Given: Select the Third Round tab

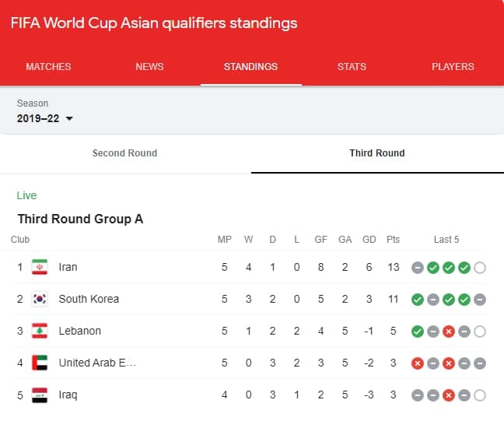Looking at the screenshot, I should [377, 153].
